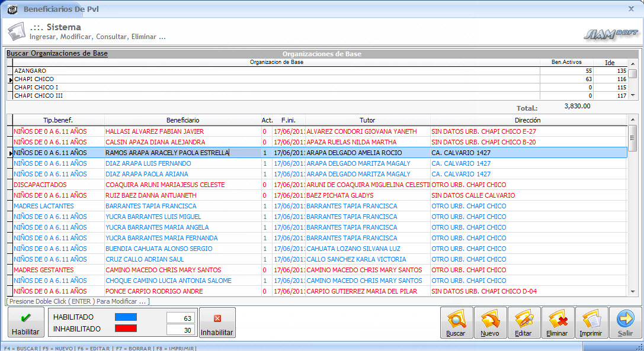Sort by Beneficiario column header
The height and width of the screenshot is (351, 644).
tap(182, 120)
